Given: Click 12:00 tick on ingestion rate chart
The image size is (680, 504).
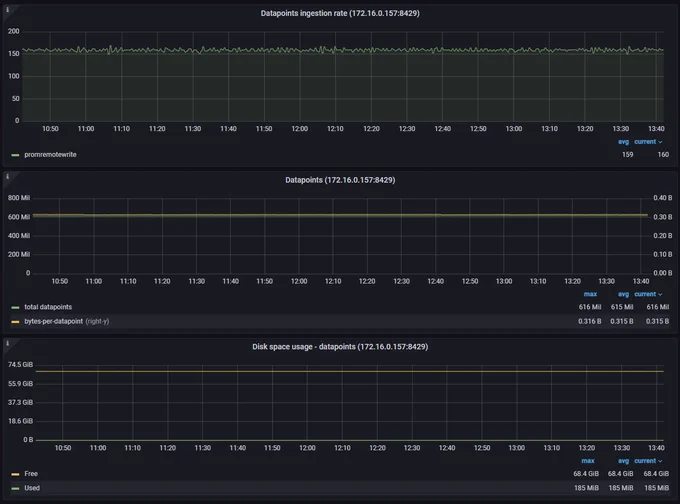Looking at the screenshot, I should tap(300, 129).
